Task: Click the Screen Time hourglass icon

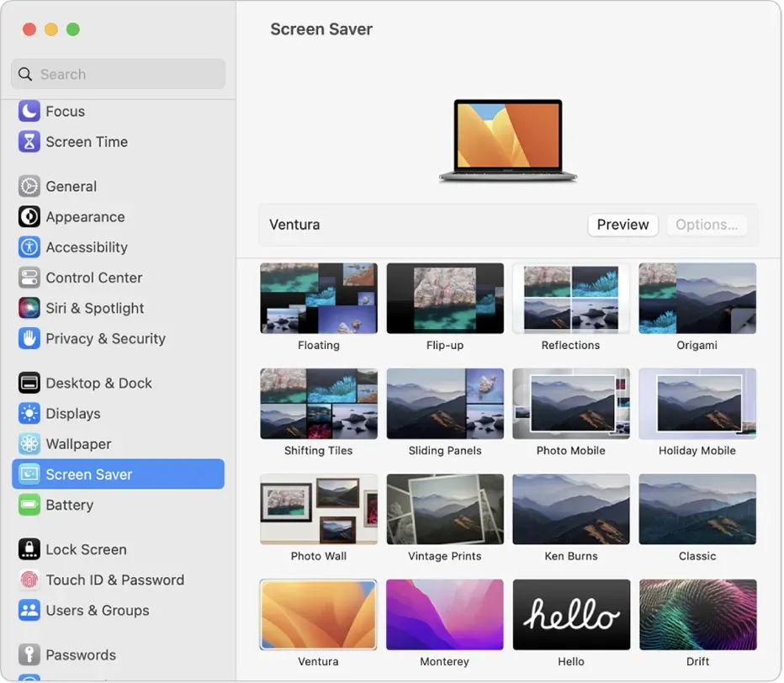Action: pos(29,141)
